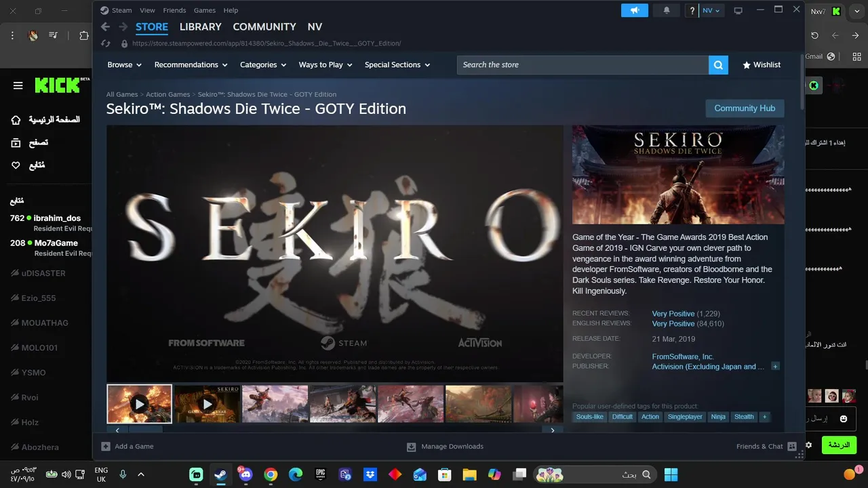This screenshot has width=868, height=488.
Task: Expand the publisher list plus button
Action: click(775, 366)
